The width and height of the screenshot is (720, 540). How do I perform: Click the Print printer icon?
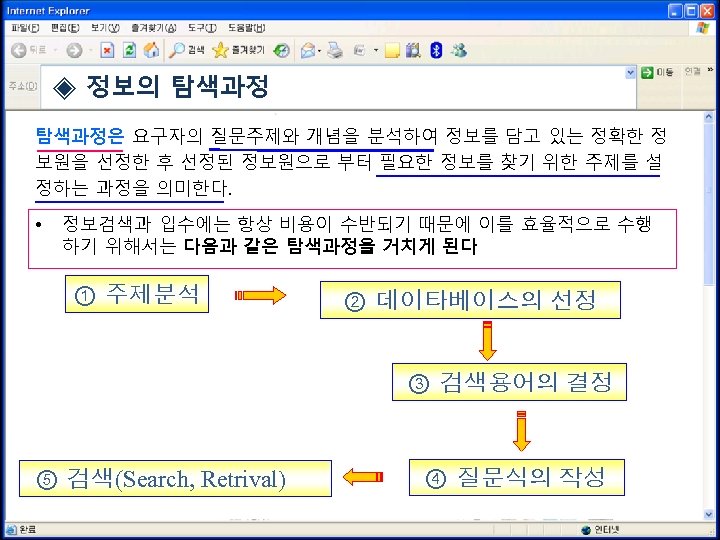(x=335, y=50)
